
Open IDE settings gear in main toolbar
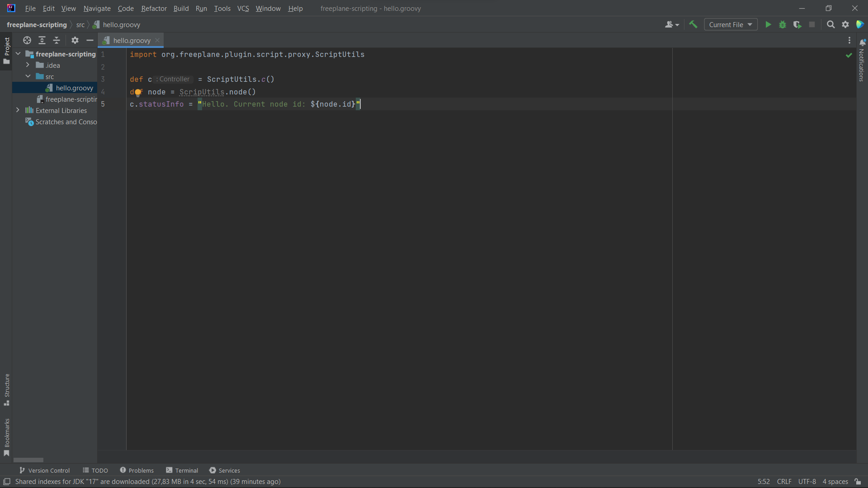pos(845,25)
